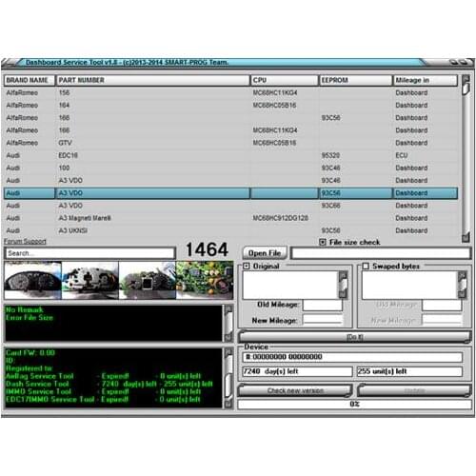Click the Mileage in column header
Image resolution: width=476 pixels, height=476 pixels.
[x=426, y=80]
